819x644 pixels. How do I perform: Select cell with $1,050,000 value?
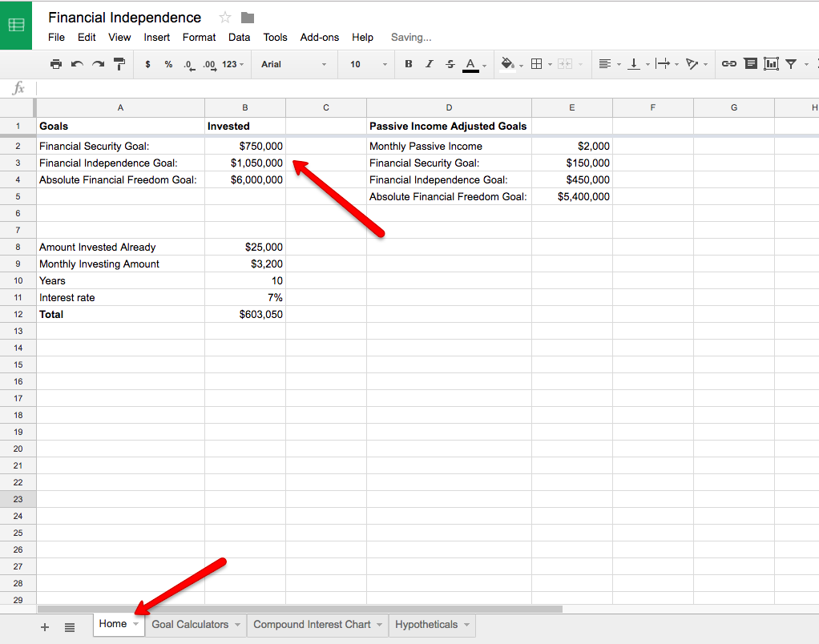click(x=245, y=163)
